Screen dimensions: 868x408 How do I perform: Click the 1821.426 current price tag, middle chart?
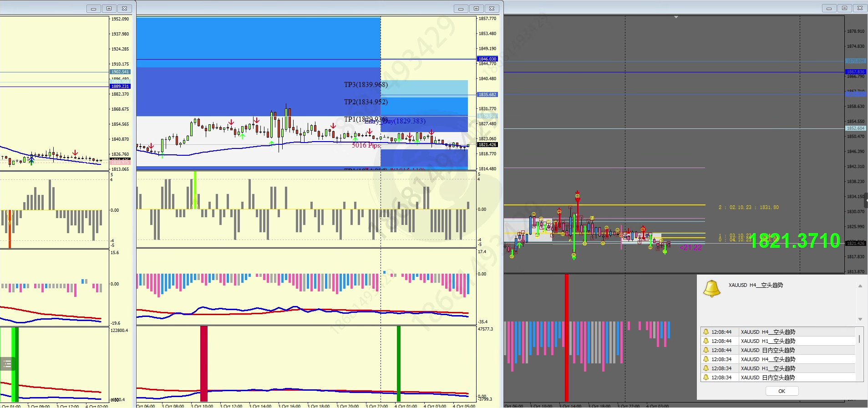click(487, 145)
